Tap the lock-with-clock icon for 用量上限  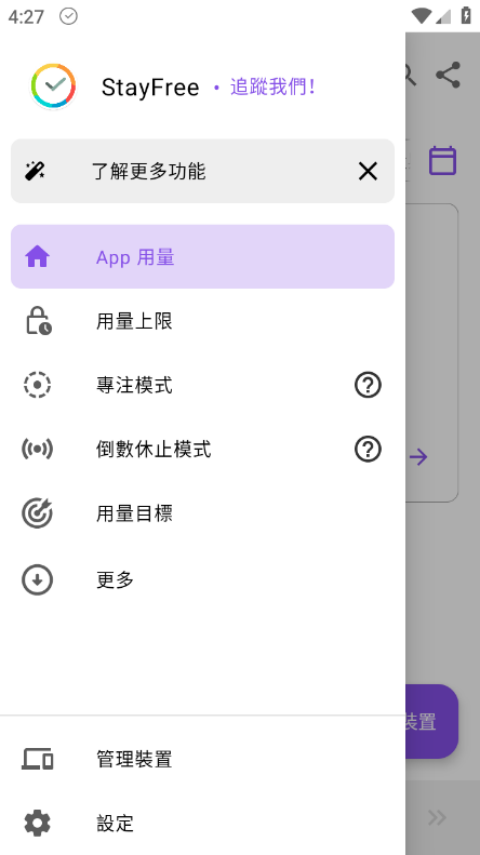(x=39, y=321)
